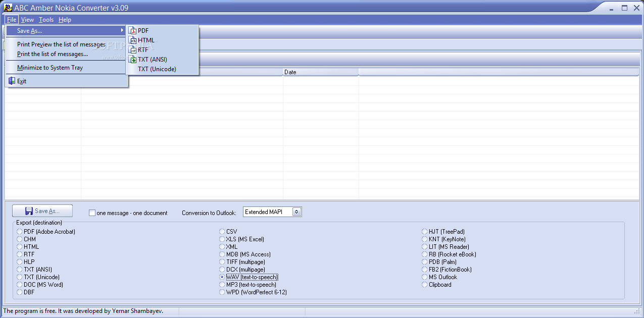Select LIT (MS Reader) export option
644x318 pixels.
point(445,247)
